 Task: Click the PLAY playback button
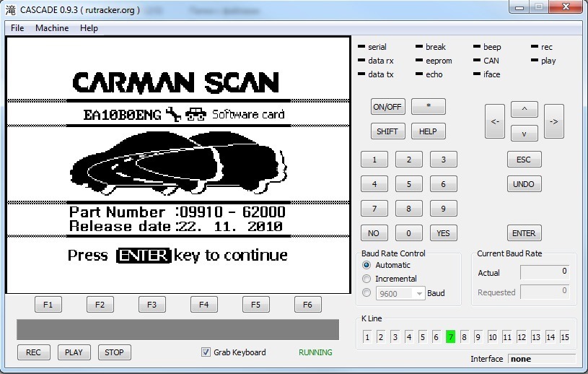pos(74,352)
